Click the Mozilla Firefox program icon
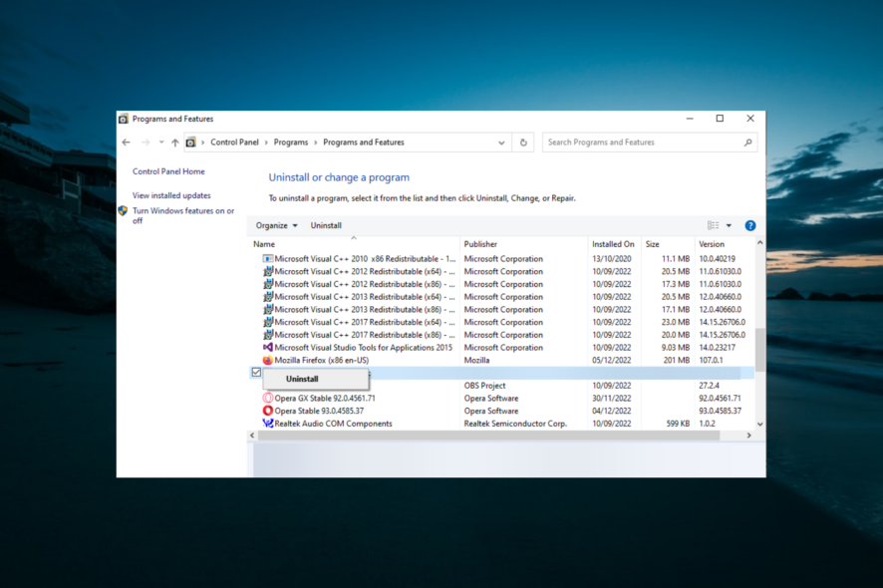883x588 pixels. coord(267,361)
